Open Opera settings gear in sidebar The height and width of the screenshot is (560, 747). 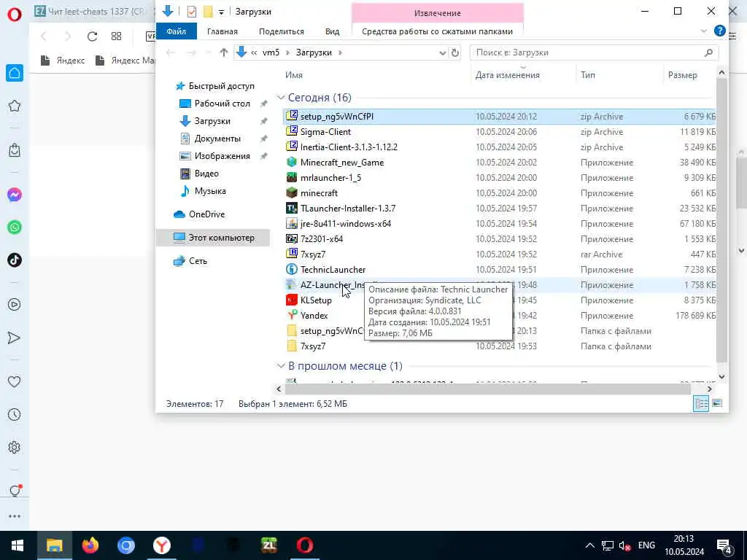click(15, 447)
